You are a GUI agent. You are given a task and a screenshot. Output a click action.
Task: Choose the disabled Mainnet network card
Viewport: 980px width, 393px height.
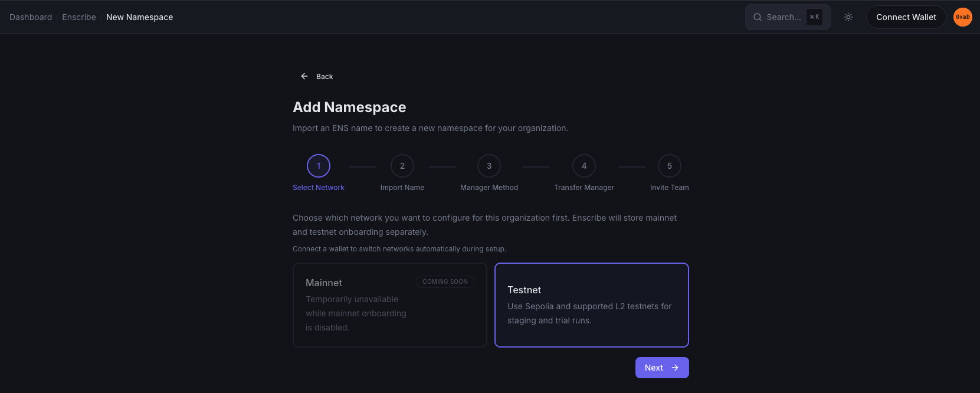click(390, 305)
